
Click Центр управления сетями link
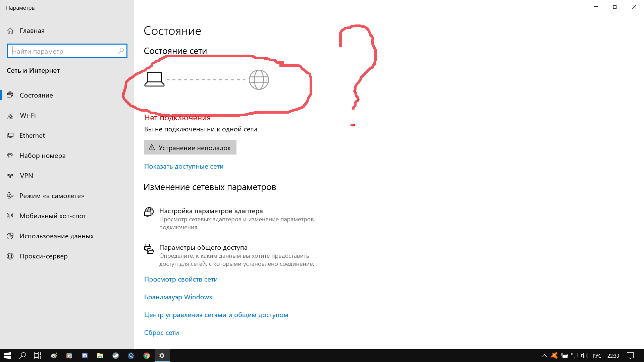point(216,314)
